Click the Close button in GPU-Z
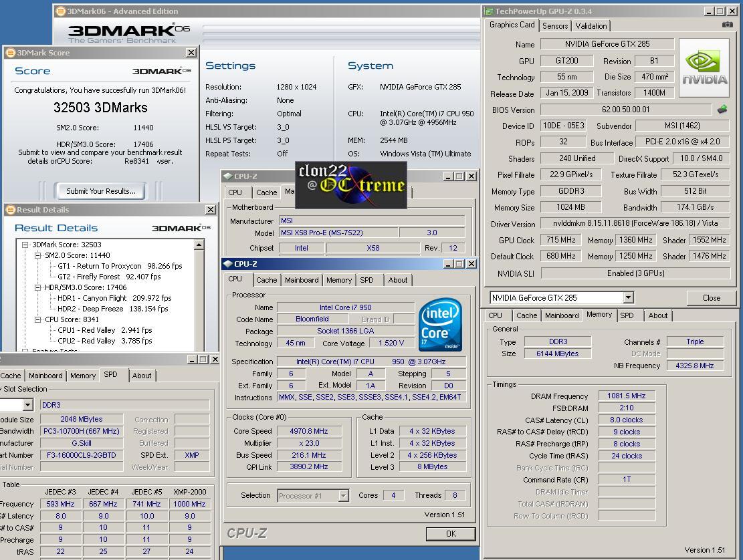The image size is (743, 560). [x=712, y=298]
